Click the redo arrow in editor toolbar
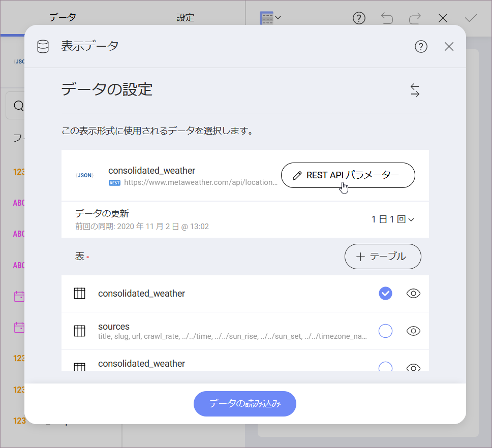492x448 pixels. coord(415,18)
